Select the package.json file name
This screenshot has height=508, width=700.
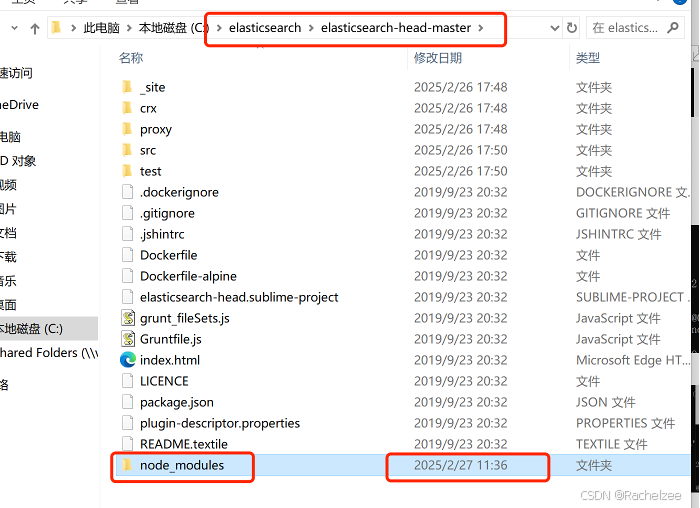tap(176, 402)
